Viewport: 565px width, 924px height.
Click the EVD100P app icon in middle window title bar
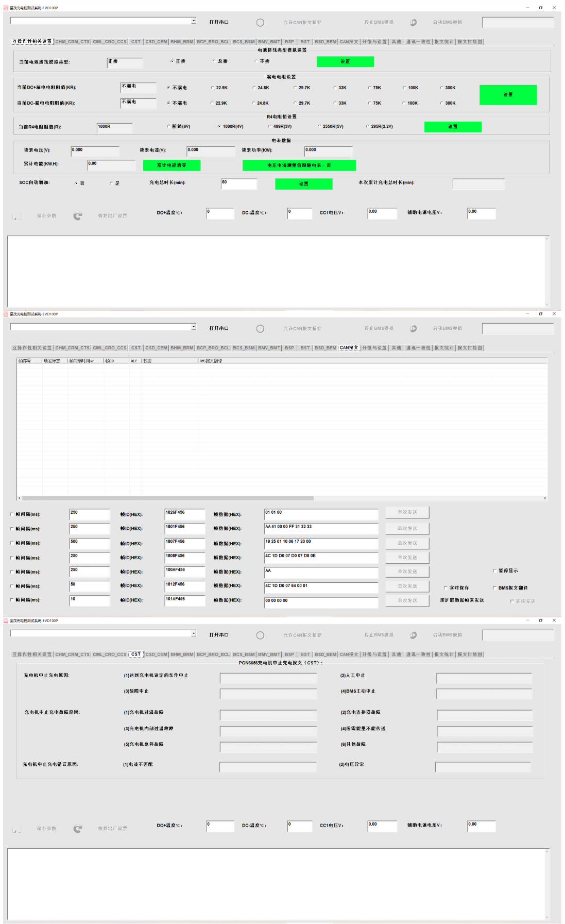(6, 314)
